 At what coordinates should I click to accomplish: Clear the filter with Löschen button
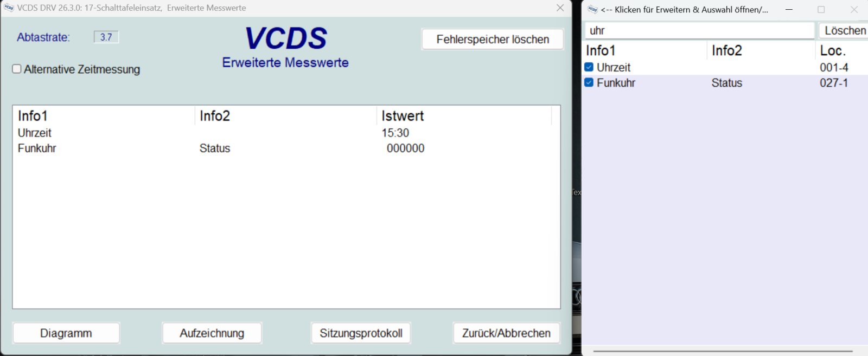(x=844, y=30)
